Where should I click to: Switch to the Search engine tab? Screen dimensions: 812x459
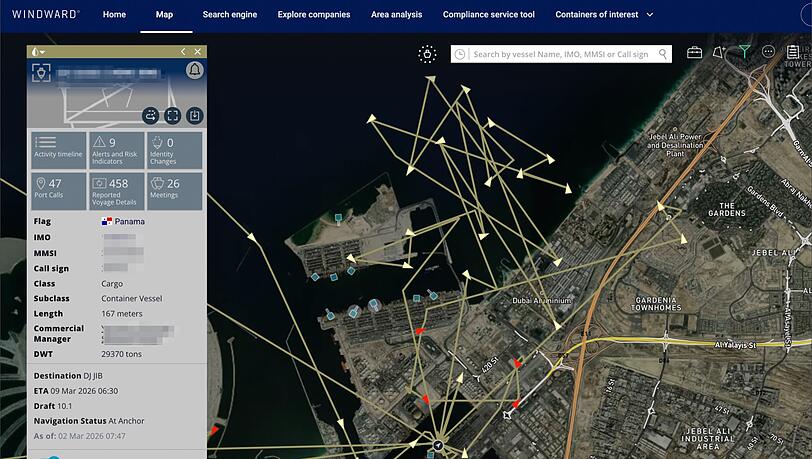point(229,15)
